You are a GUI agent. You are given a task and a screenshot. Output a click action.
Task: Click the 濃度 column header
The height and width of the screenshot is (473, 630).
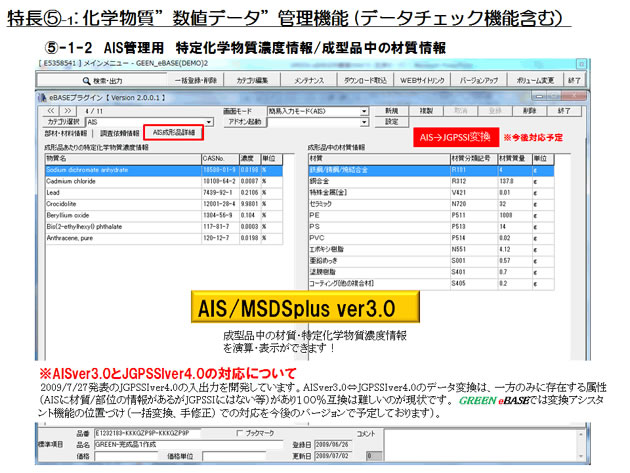(250, 159)
